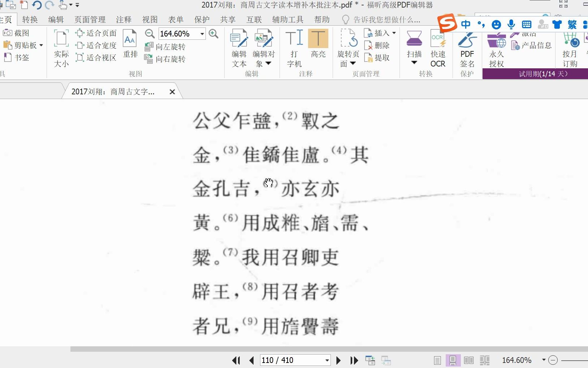This screenshot has height=368, width=588.
Task: Open the page number dropdown arrow
Action: click(327, 360)
